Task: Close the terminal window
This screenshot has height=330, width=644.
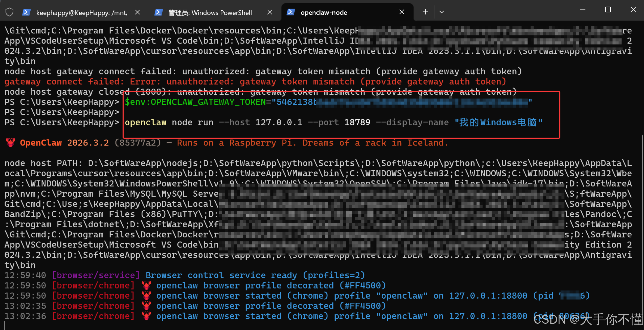Action: click(633, 10)
